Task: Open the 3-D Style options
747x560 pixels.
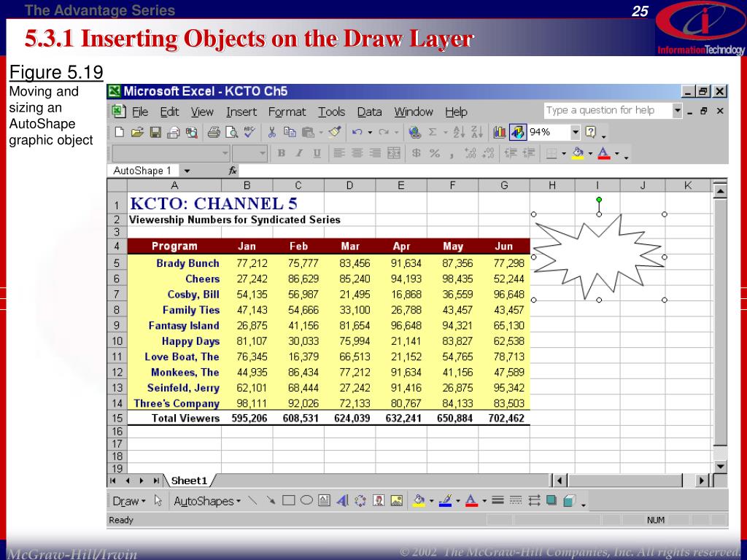Action: [569, 500]
